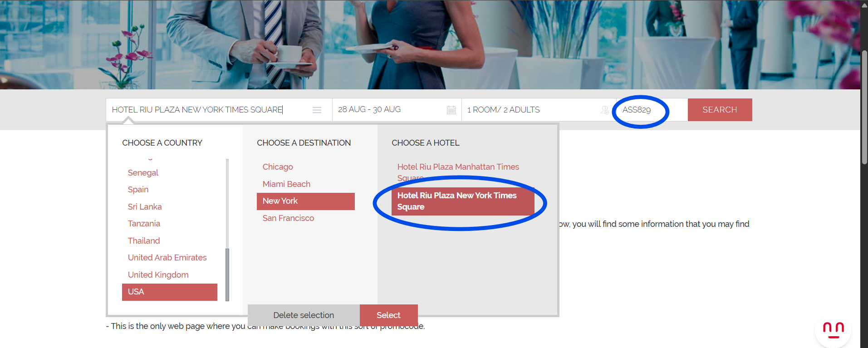Choose San Francisco as destination

[288, 218]
